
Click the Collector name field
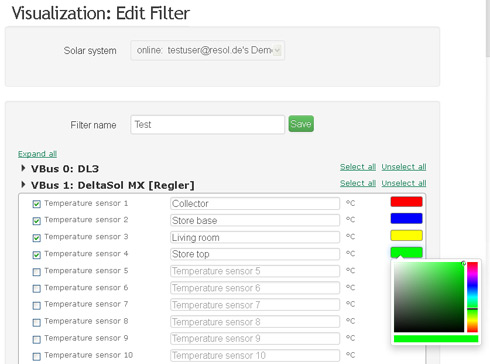pos(255,203)
